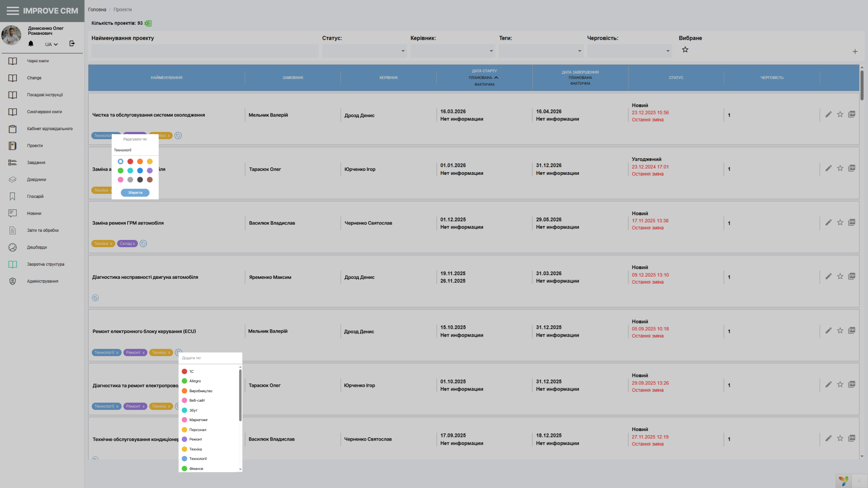Image resolution: width=868 pixels, height=488 pixels.
Task: Open Дешборди in the sidebar
Action: (37, 248)
